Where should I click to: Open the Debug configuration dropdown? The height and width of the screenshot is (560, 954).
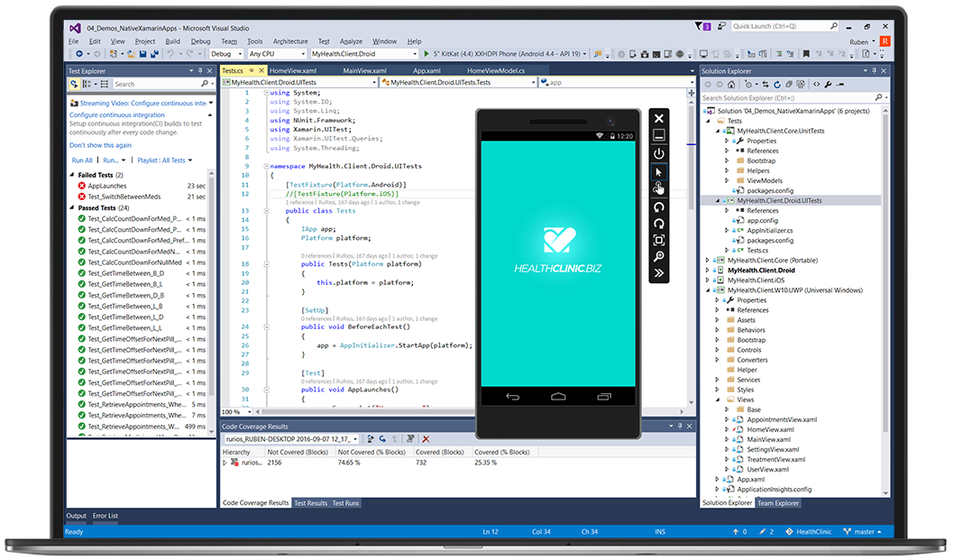pyautogui.click(x=225, y=53)
